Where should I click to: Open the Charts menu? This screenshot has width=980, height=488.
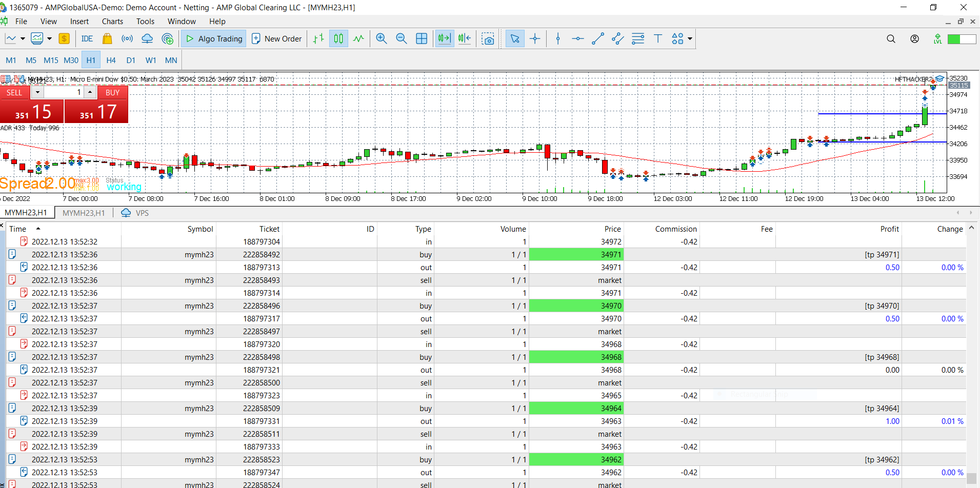pyautogui.click(x=112, y=22)
